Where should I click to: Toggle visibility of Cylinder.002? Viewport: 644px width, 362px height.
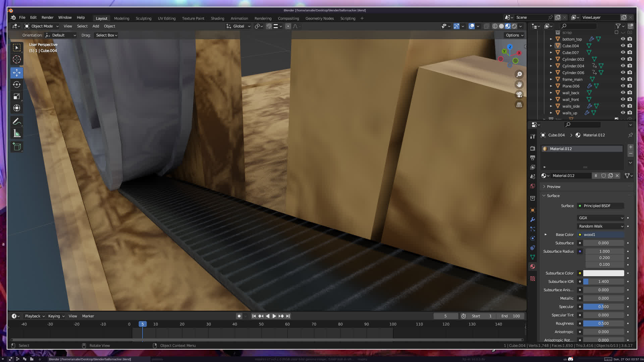pyautogui.click(x=623, y=59)
